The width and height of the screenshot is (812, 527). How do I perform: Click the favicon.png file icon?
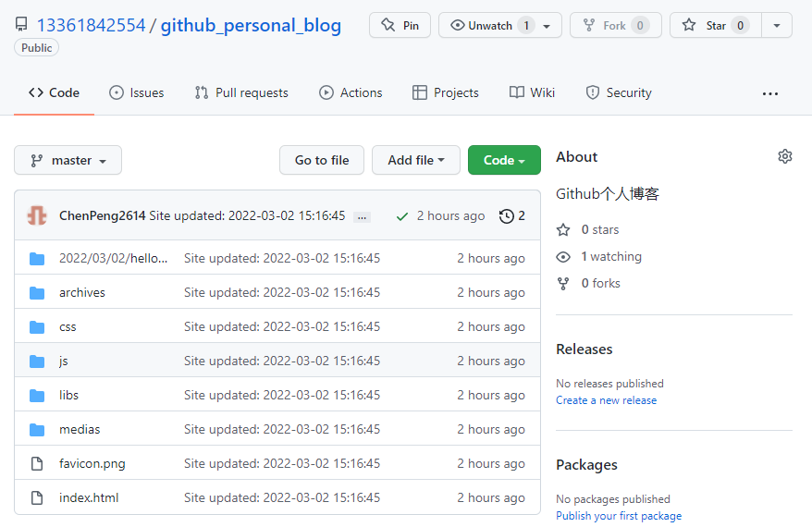point(37,463)
